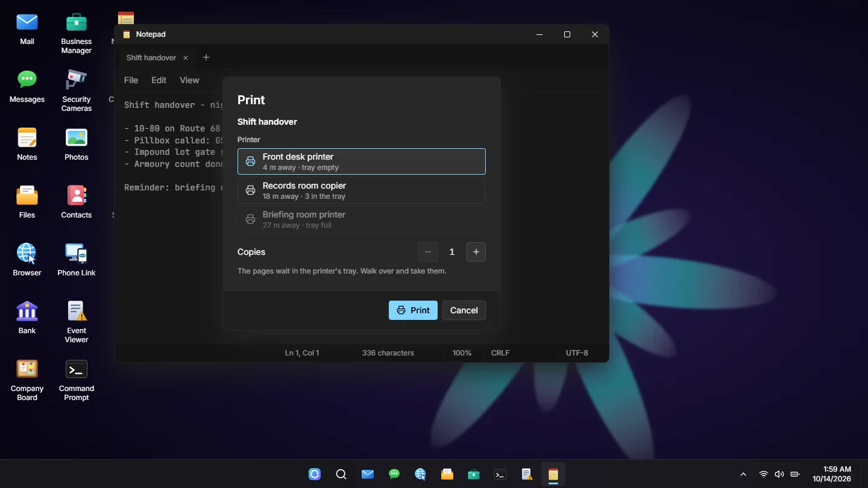868x488 pixels.
Task: Select the Bank desktop icon
Action: click(27, 318)
